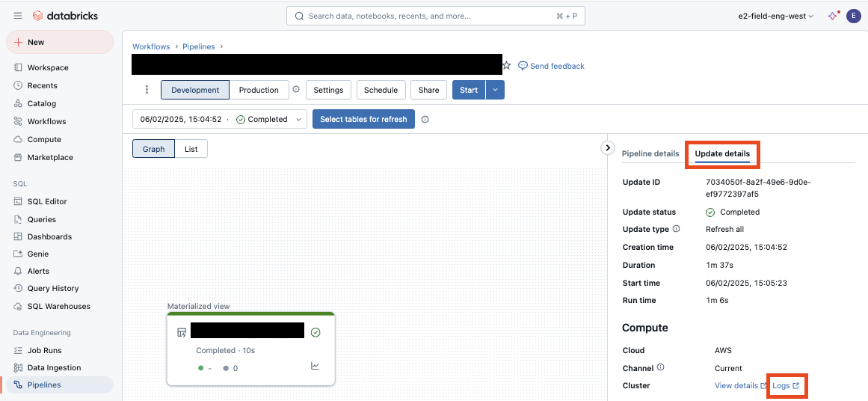Open the hamburger sidebar menu icon

(x=18, y=16)
